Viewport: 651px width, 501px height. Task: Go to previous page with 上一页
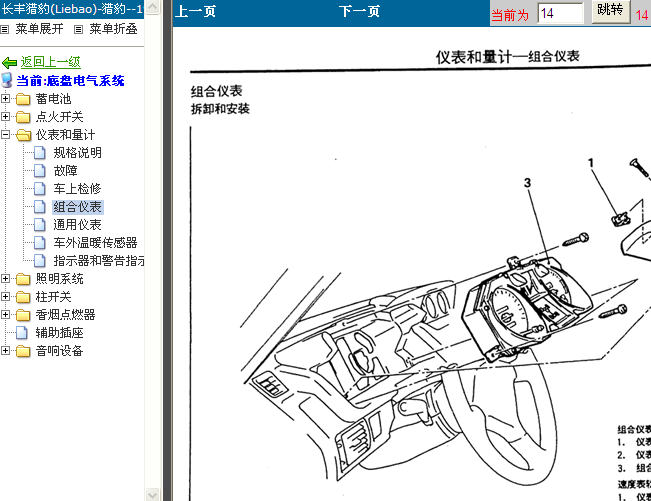[196, 11]
